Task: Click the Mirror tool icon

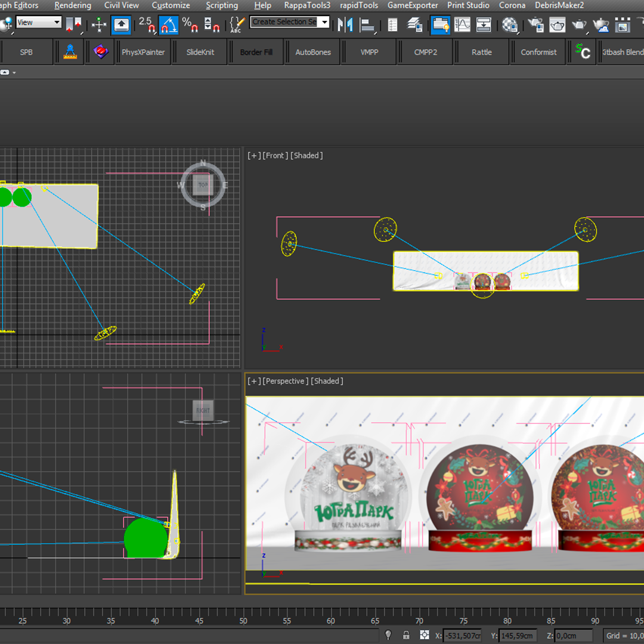Action: (x=345, y=24)
